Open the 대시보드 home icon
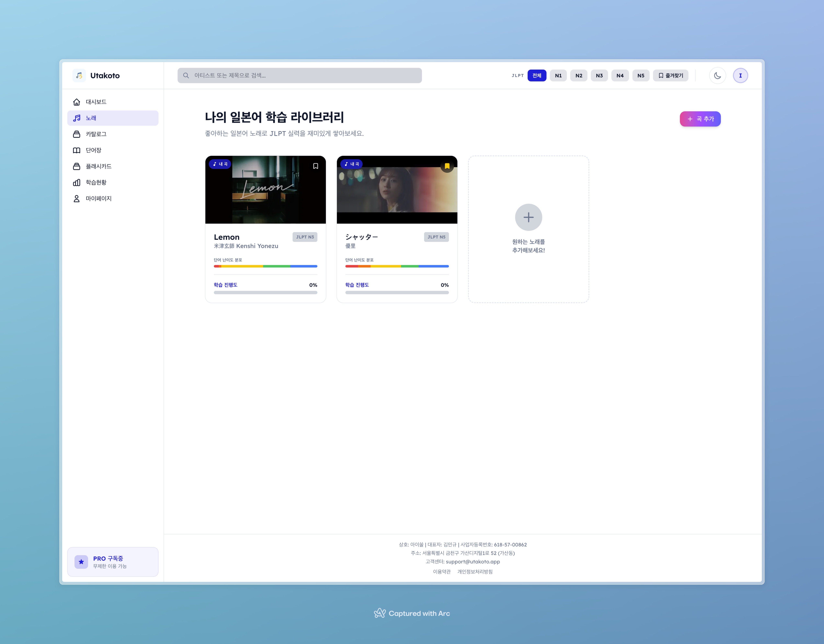824x644 pixels. pyautogui.click(x=77, y=102)
